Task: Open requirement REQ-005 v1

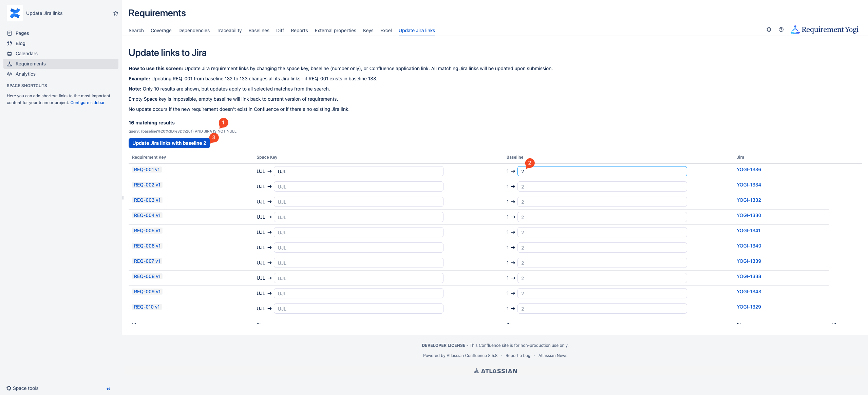Action: click(147, 231)
